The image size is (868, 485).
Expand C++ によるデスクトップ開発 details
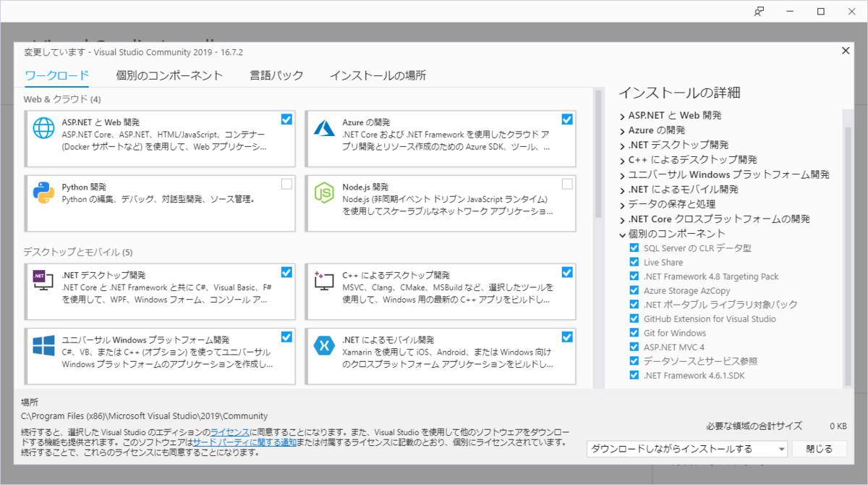[622, 160]
